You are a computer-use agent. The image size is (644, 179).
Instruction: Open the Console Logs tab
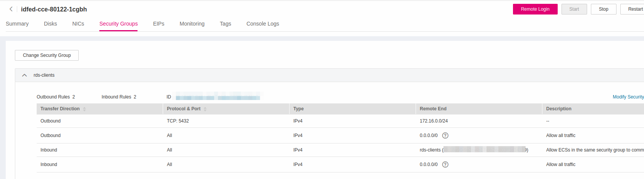coord(263,24)
